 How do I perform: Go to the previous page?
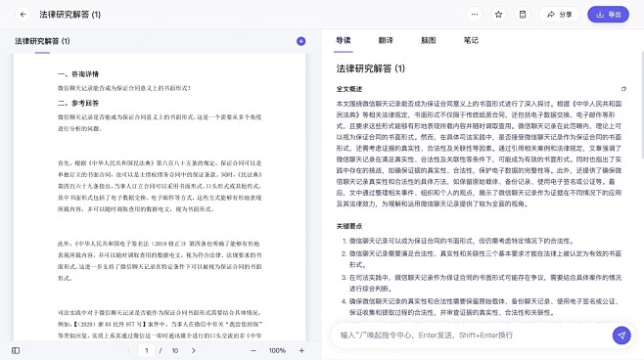tap(128, 350)
